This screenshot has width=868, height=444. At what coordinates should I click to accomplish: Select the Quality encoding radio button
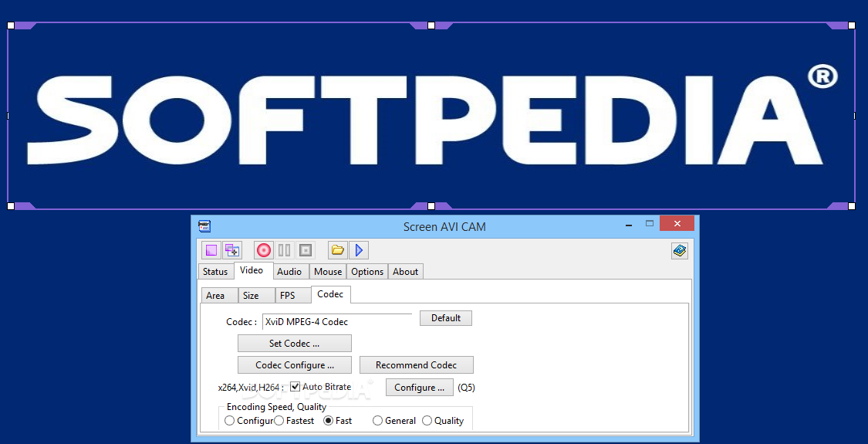point(427,421)
